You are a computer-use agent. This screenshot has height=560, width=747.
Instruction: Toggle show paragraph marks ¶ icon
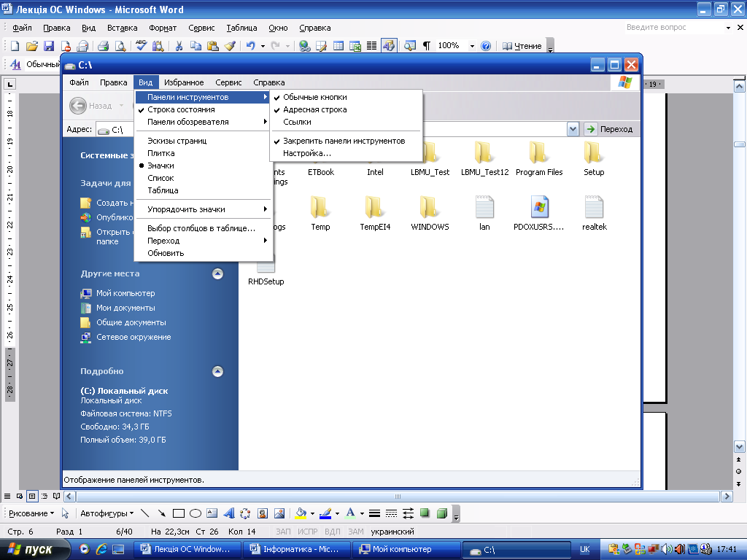tap(427, 46)
